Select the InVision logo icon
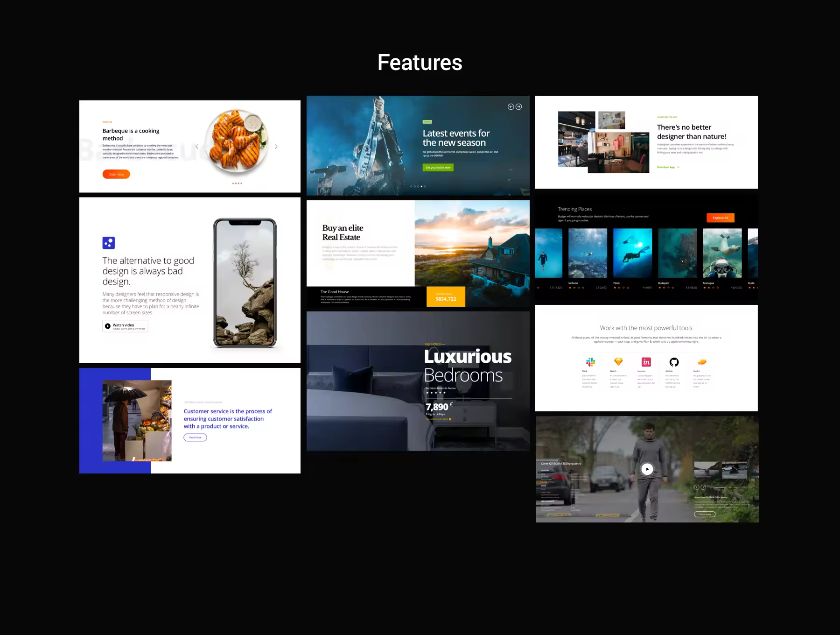 point(646,362)
